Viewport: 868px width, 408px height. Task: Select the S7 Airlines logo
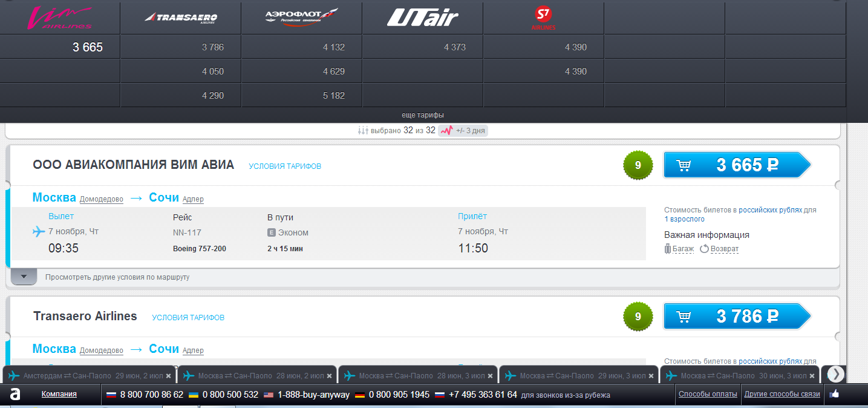tap(543, 18)
